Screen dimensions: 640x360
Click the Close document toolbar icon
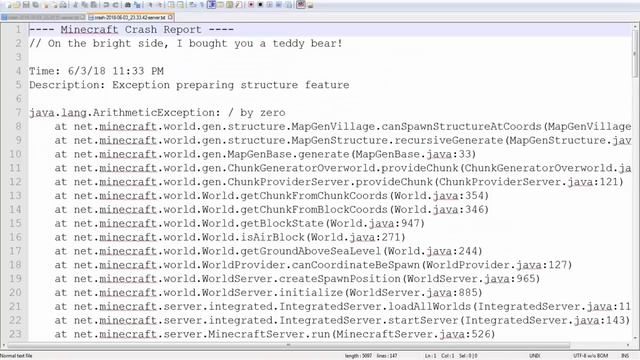(x=46, y=5)
